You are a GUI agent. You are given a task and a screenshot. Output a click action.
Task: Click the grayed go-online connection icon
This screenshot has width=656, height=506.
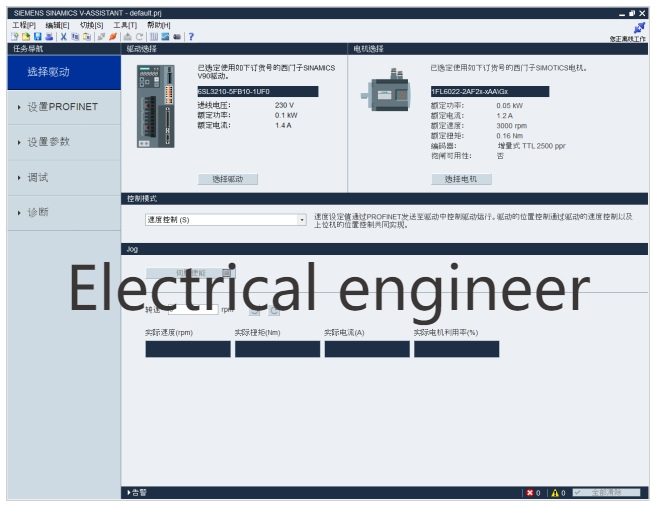101,37
